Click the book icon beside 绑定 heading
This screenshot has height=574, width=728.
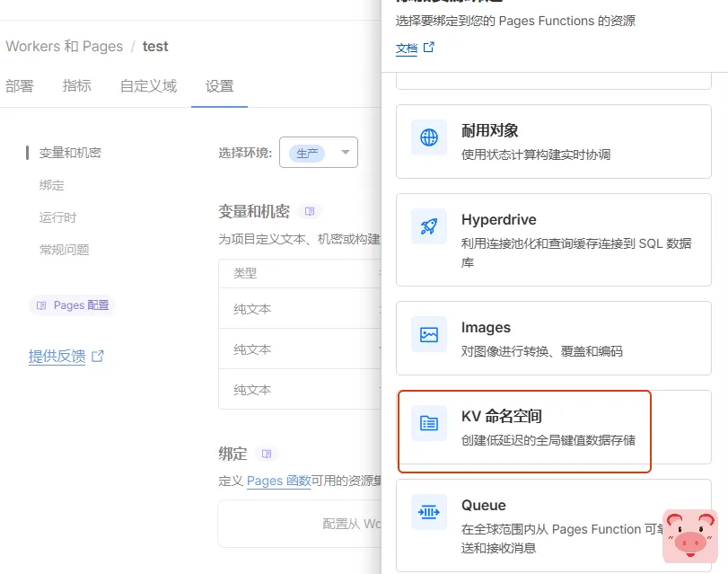tap(267, 455)
